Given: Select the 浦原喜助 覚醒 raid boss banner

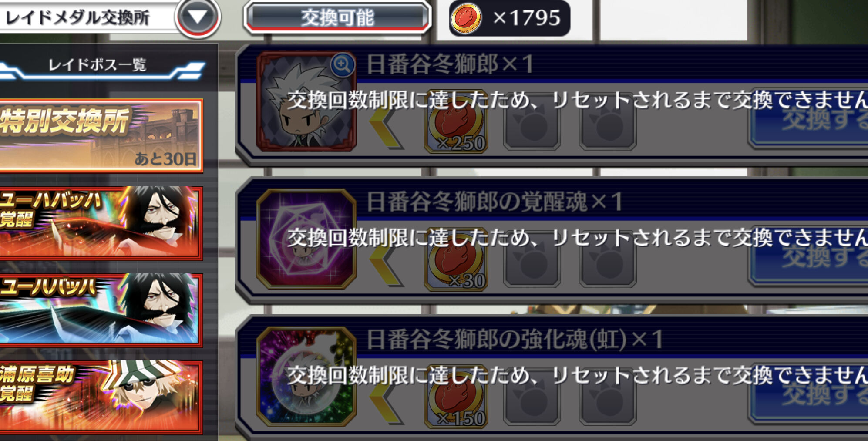Looking at the screenshot, I should 101,397.
